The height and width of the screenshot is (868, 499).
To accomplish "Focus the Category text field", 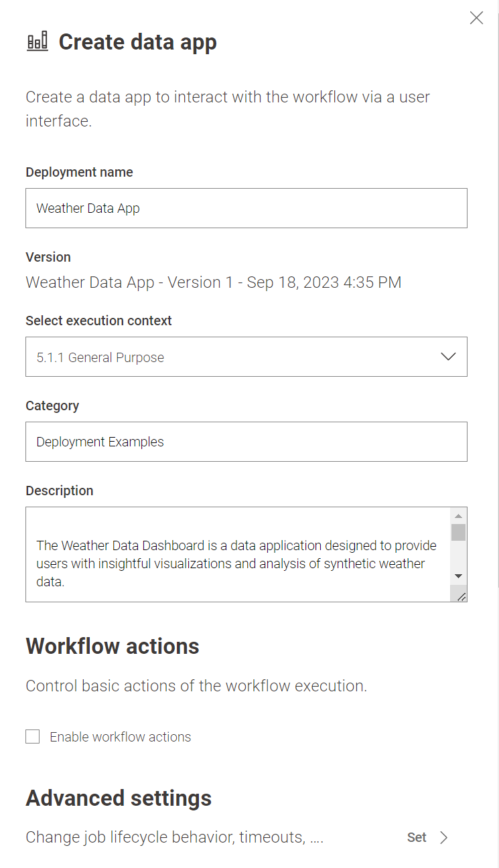I will point(246,442).
